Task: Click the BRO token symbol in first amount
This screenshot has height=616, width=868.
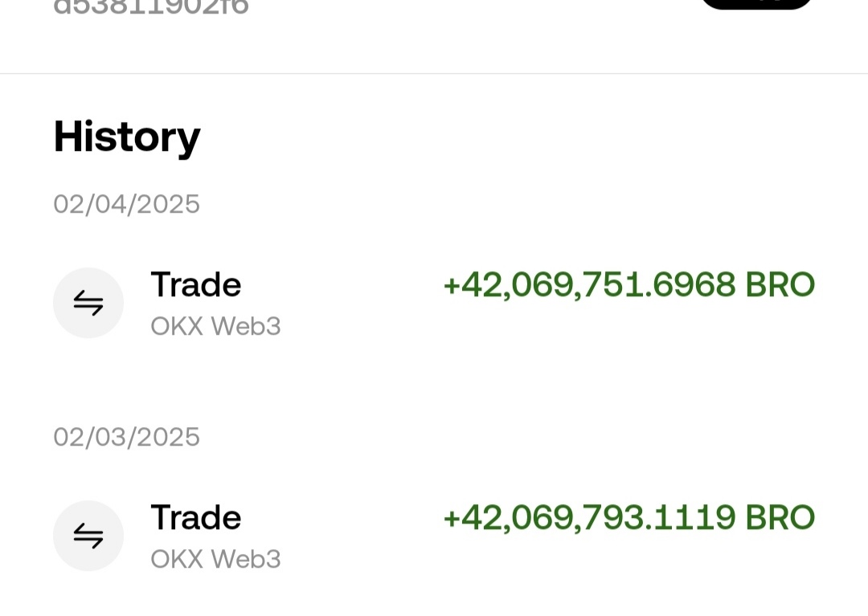Action: click(x=780, y=285)
